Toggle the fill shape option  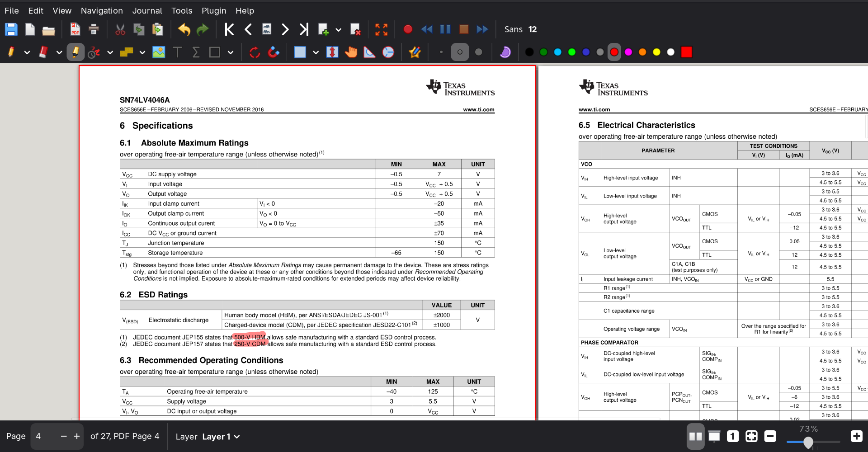[505, 52]
